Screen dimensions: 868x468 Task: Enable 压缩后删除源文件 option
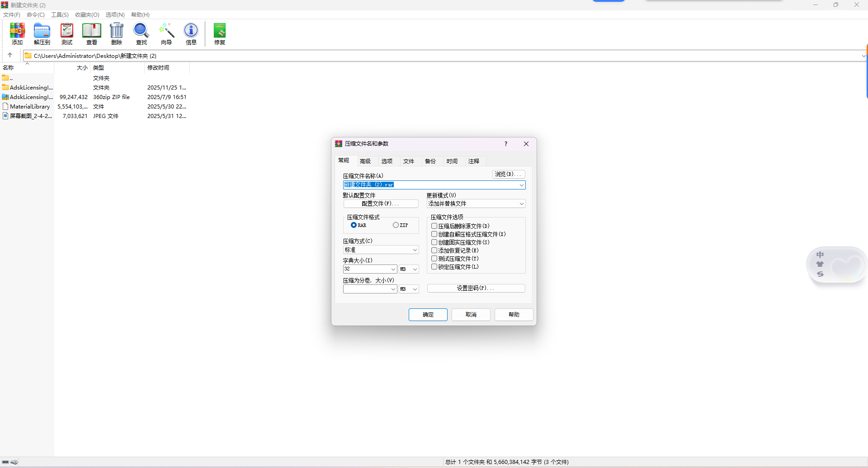click(434, 226)
